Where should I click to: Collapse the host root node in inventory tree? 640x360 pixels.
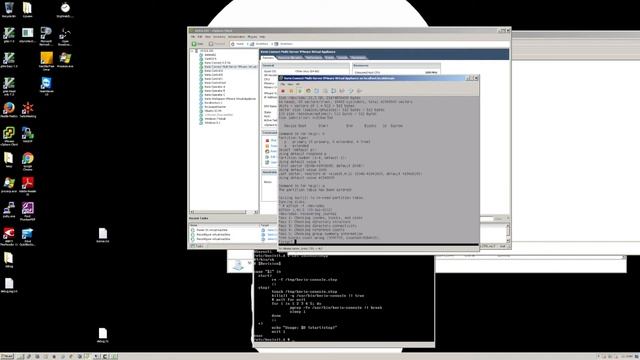click(x=192, y=51)
